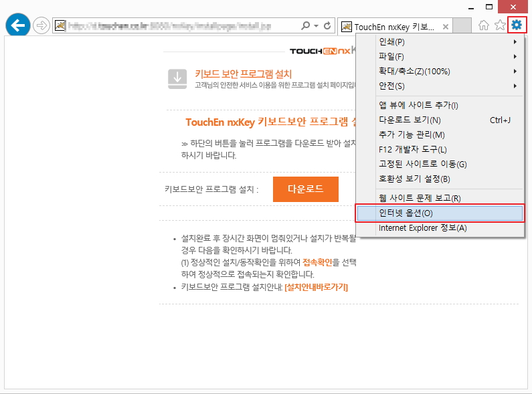Click the 키보드보안 프로그램 설치 : label
This screenshot has width=532, height=394.
point(211,189)
